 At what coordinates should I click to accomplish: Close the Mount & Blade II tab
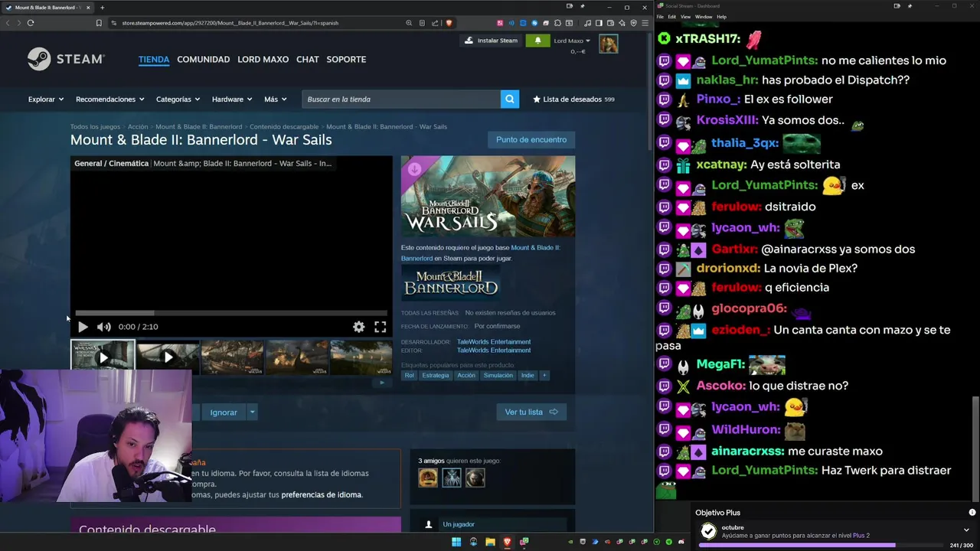pos(88,8)
